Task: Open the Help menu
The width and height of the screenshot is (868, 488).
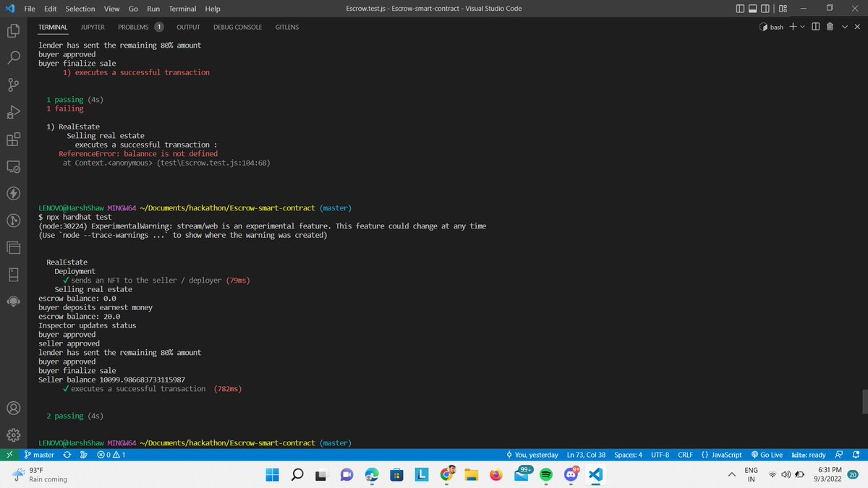Action: (213, 9)
